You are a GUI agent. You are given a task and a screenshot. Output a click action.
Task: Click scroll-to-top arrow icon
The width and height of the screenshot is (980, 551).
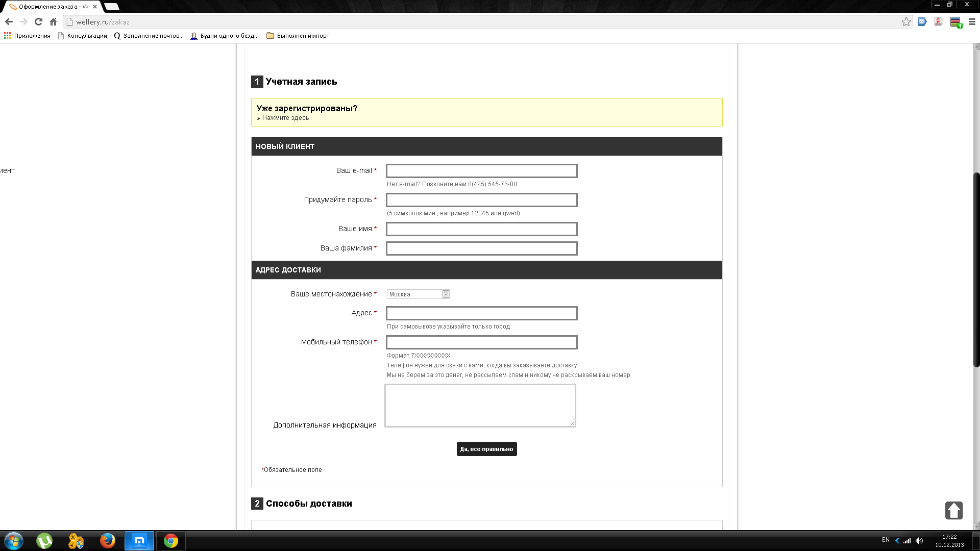point(953,510)
